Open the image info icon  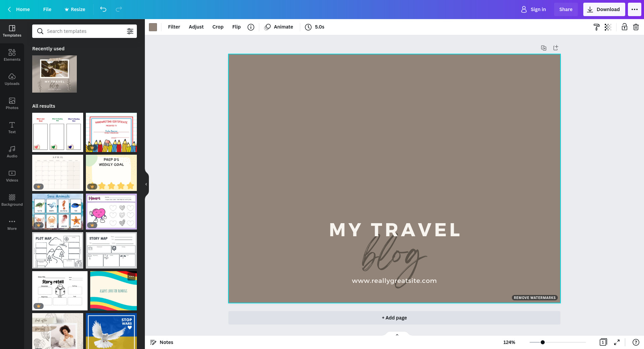pos(251,27)
